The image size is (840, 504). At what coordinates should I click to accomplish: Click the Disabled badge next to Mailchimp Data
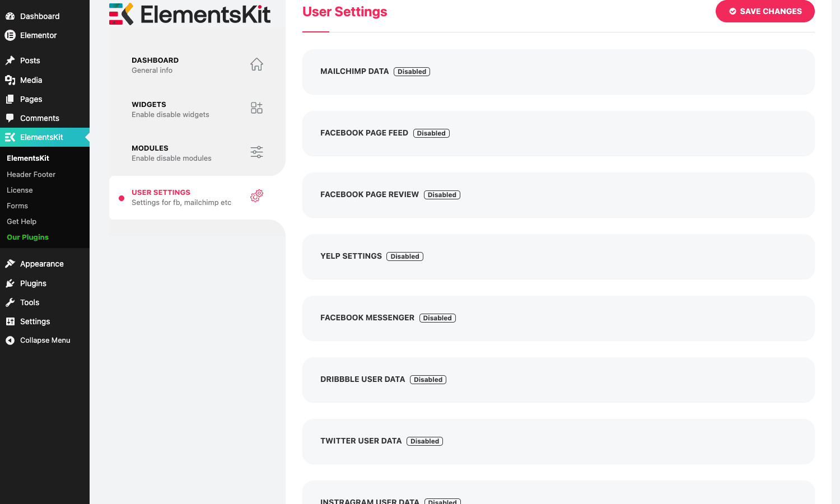[412, 72]
